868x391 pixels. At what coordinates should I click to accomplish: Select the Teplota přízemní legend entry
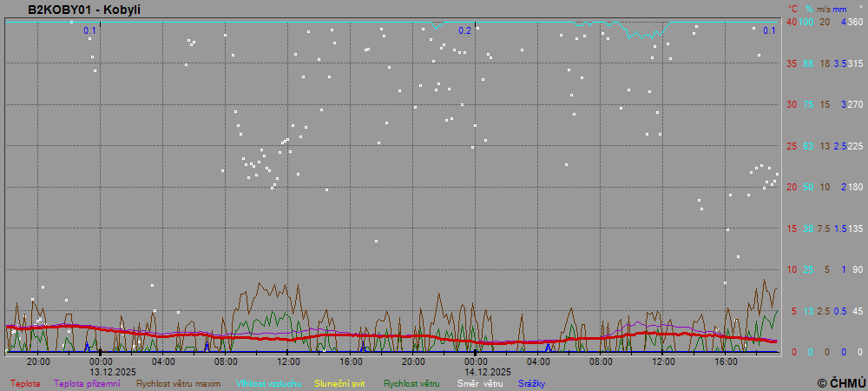tap(88, 383)
